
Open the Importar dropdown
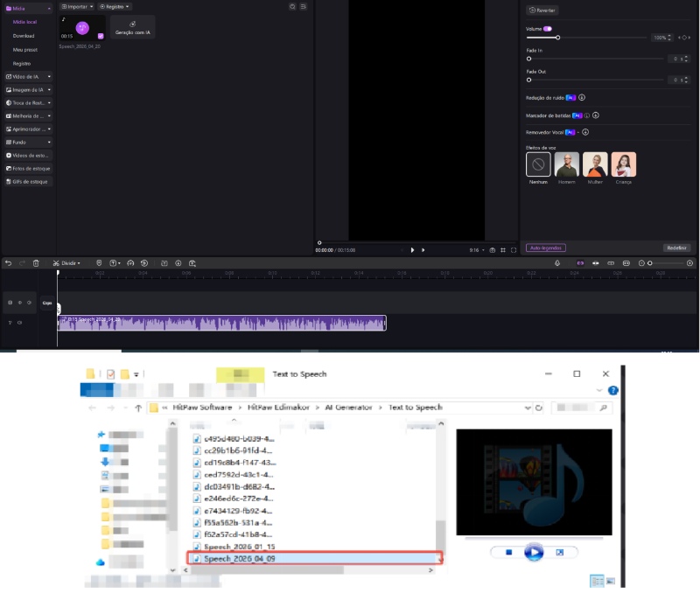click(x=78, y=6)
